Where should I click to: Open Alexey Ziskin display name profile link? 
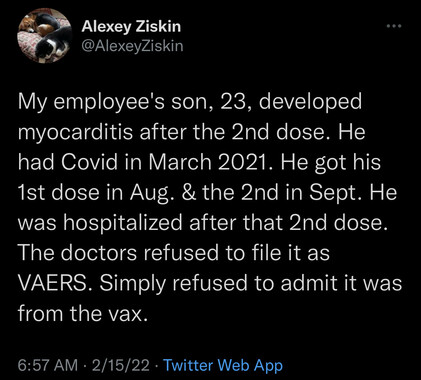point(131,26)
